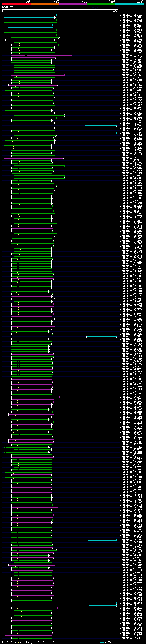Select the UniRef100_C5Y9L8 label
Viewport: 146px width, 644px height.
131,37
